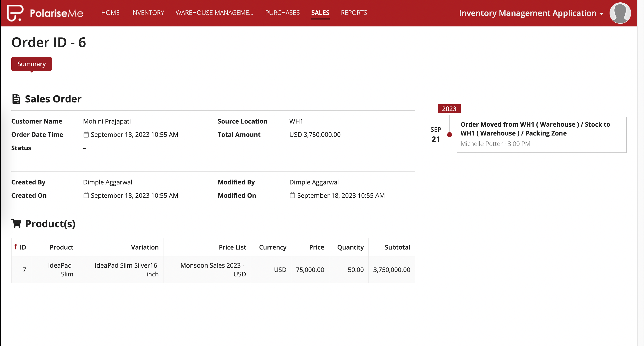
Task: Open the PURCHASES menu
Action: tap(282, 13)
